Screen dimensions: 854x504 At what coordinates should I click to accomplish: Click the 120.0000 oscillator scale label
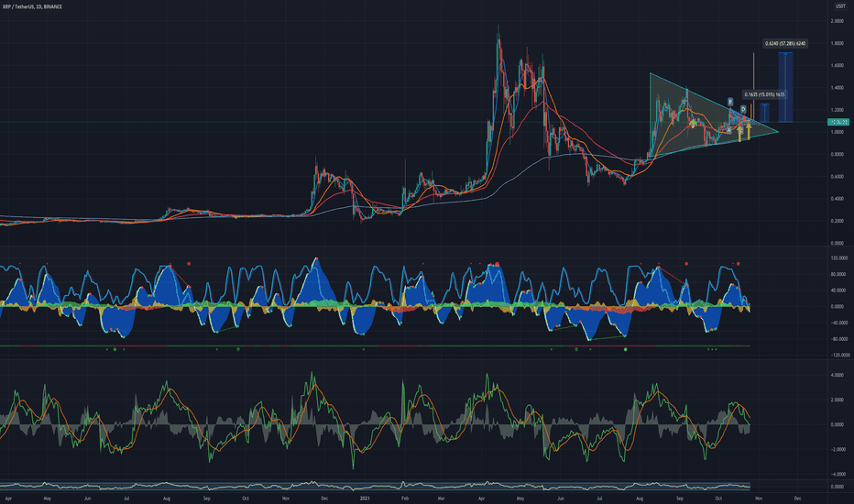pyautogui.click(x=838, y=257)
